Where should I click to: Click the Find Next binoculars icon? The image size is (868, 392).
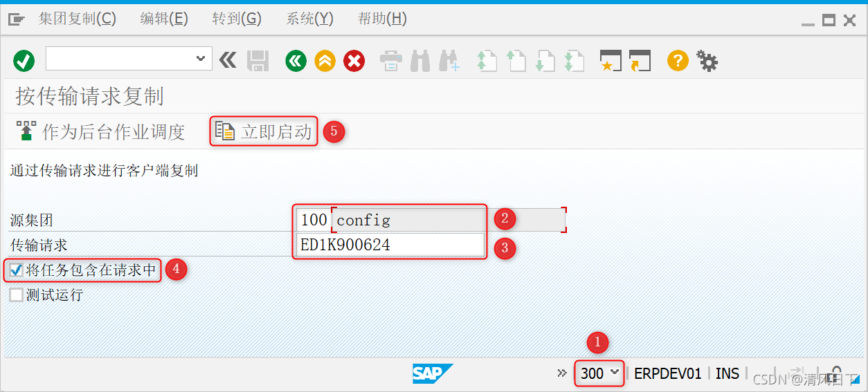(x=449, y=61)
